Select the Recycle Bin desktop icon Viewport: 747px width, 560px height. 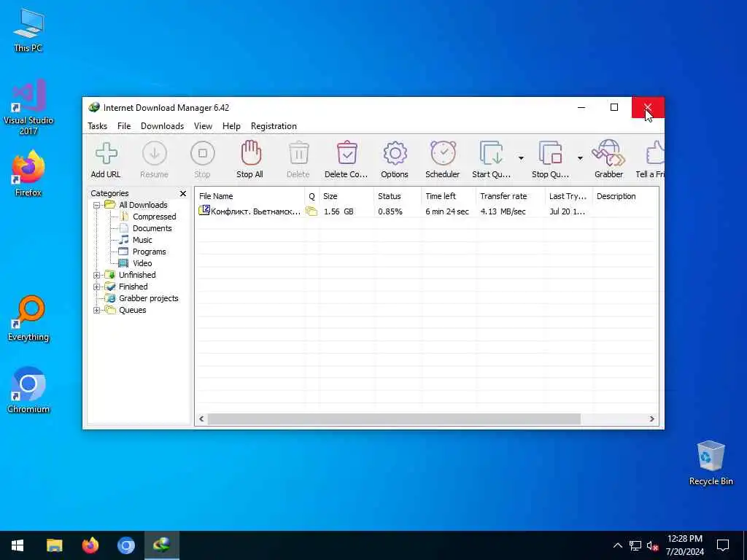(x=711, y=463)
